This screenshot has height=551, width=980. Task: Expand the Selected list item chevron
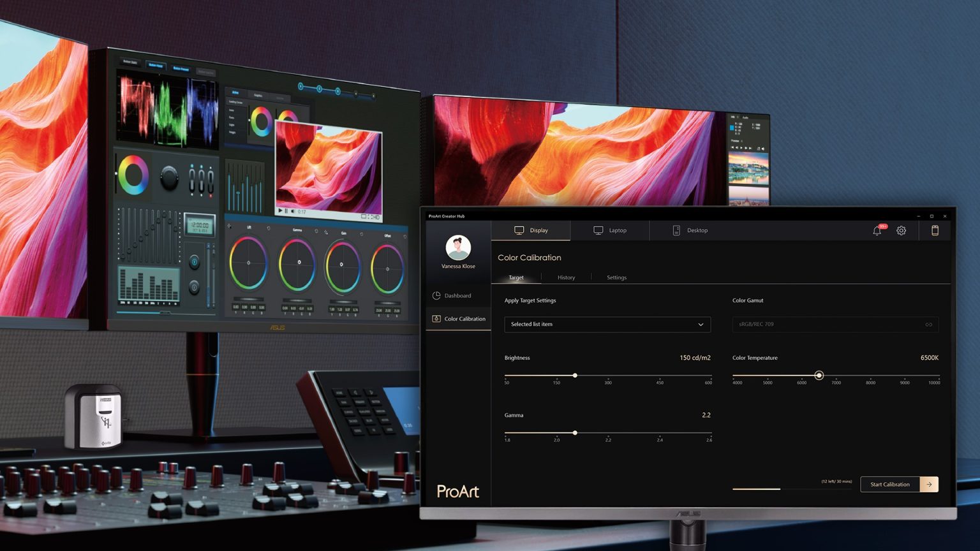point(701,324)
